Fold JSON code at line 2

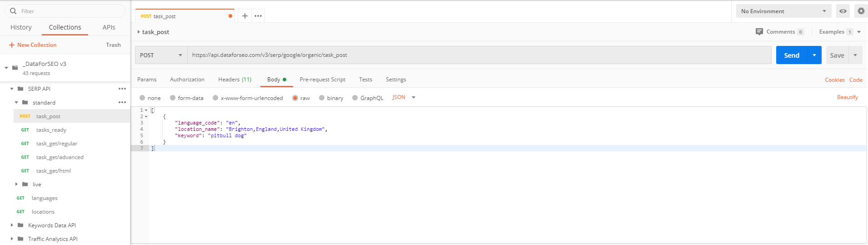(x=146, y=116)
